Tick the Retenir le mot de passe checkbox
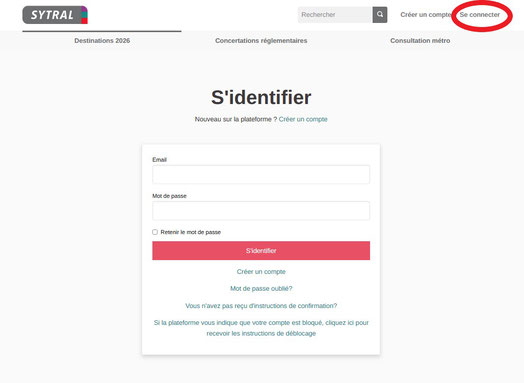The height and width of the screenshot is (383, 524). tap(155, 232)
